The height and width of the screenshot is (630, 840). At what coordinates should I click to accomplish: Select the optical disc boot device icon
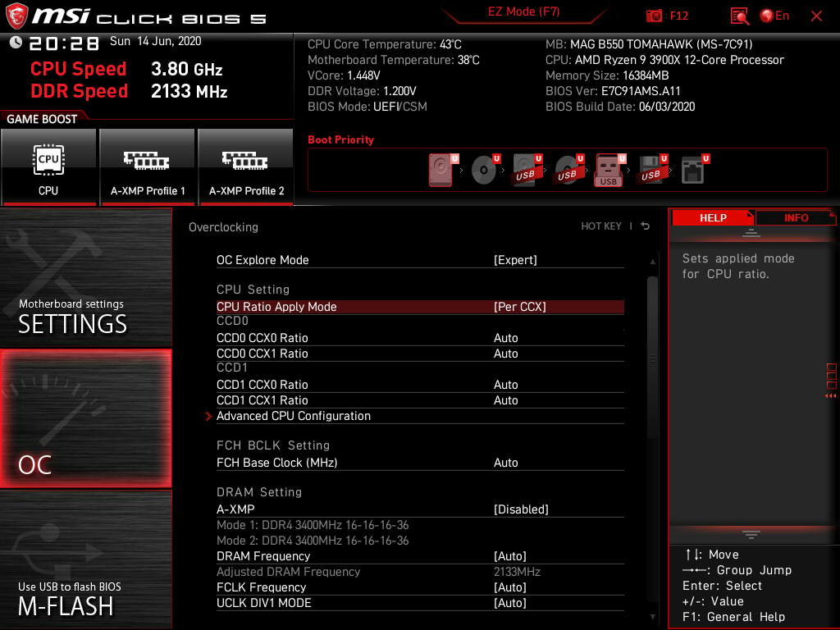pyautogui.click(x=486, y=170)
